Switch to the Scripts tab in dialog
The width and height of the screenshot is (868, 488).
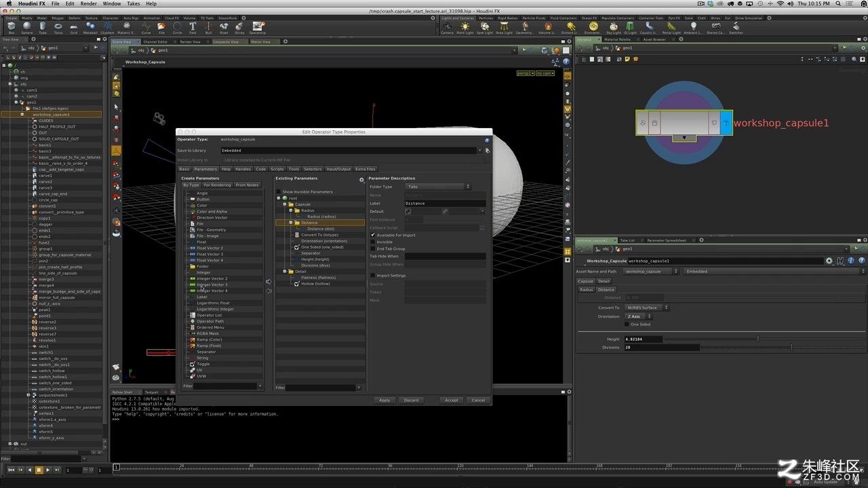277,169
